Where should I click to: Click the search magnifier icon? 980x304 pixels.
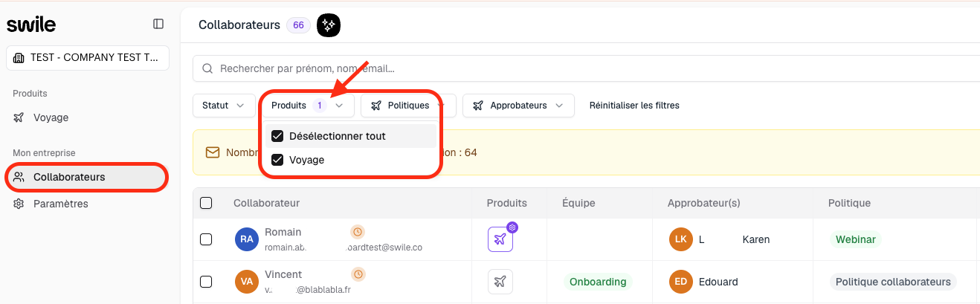click(207, 68)
